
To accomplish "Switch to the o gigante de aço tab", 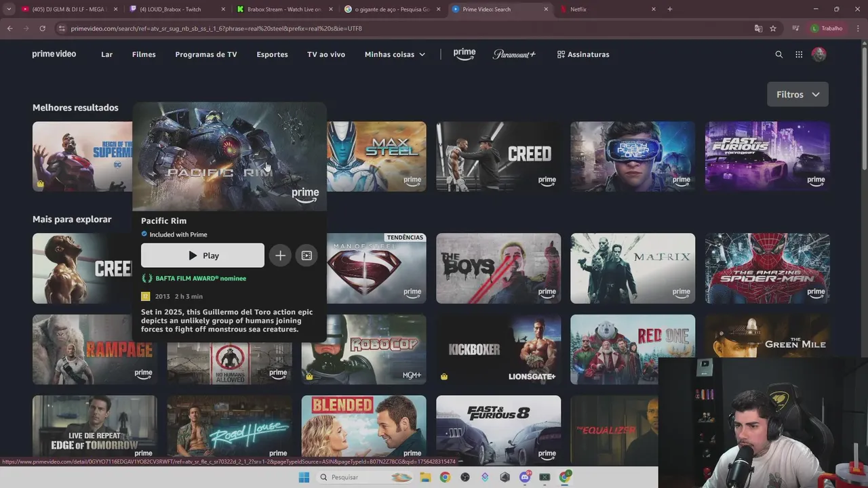I will tap(392, 9).
